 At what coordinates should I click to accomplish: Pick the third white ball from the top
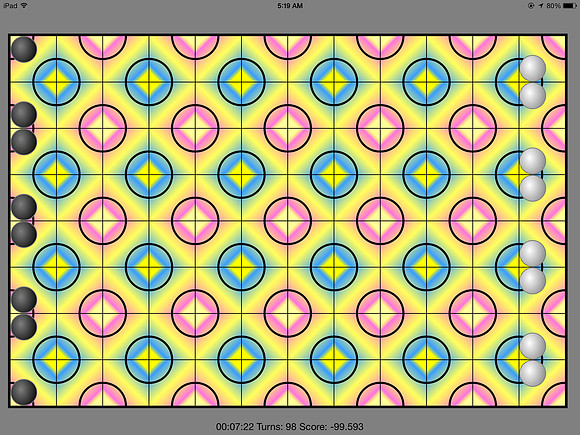(x=533, y=161)
